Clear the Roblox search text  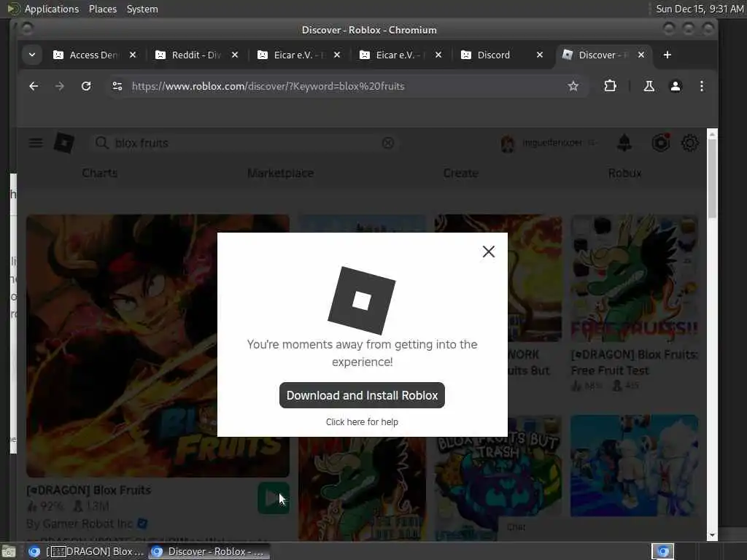[x=388, y=143]
